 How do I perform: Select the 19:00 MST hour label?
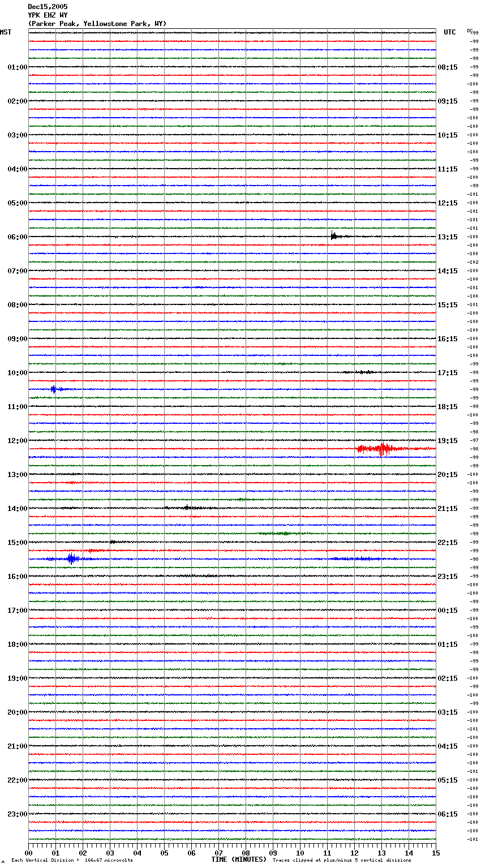pos(18,678)
